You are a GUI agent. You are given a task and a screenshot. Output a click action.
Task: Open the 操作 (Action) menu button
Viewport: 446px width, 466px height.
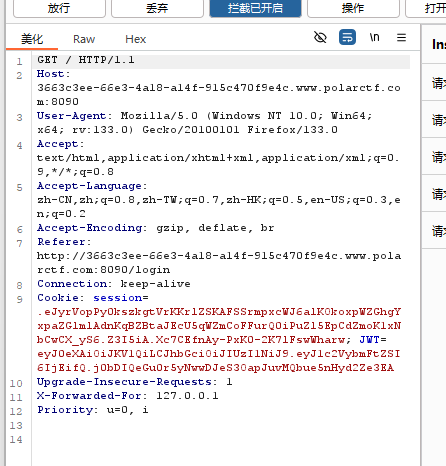[353, 8]
